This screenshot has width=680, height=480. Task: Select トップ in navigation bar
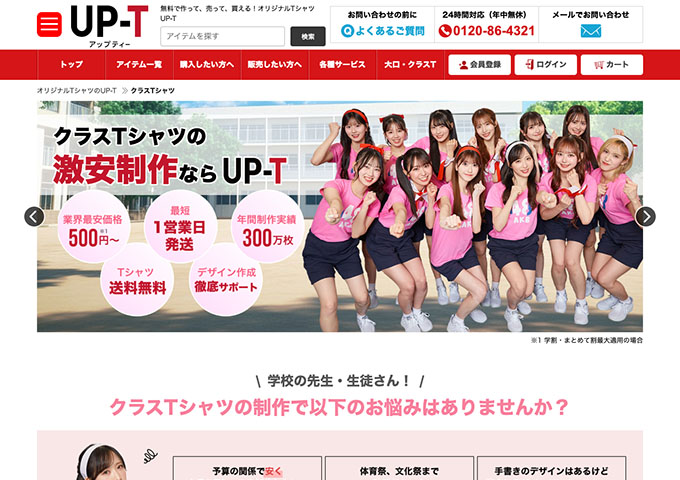[71, 65]
